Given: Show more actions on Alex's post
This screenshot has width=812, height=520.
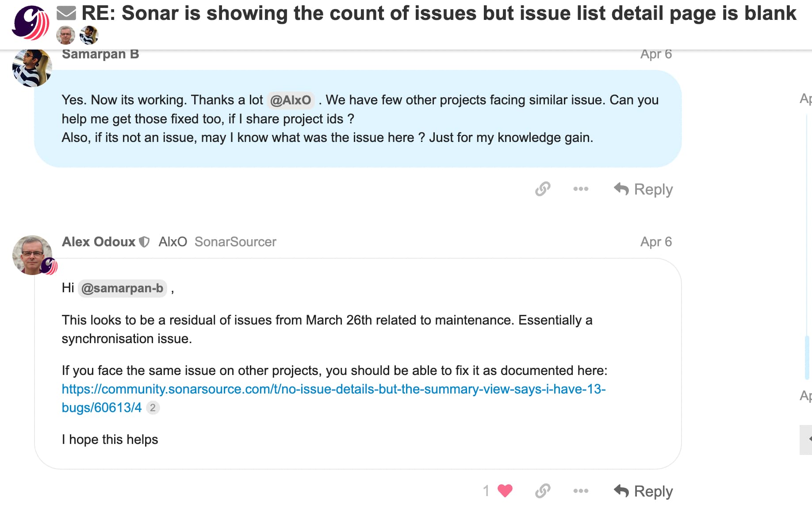Looking at the screenshot, I should [x=580, y=491].
